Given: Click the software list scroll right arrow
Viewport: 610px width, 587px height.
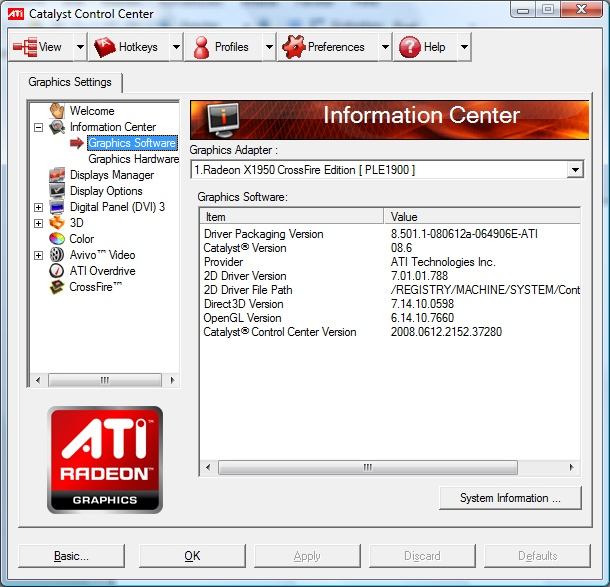Looking at the screenshot, I should 571,467.
